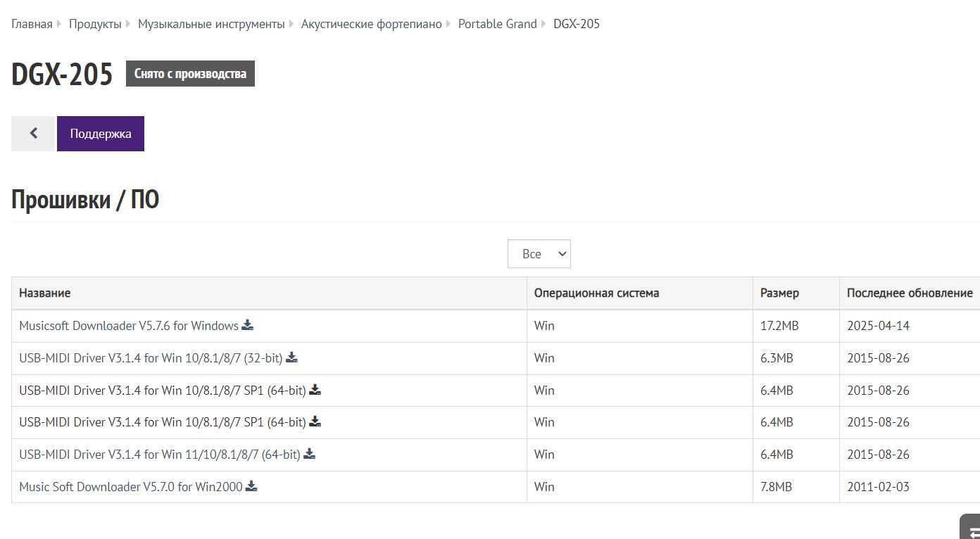Click the Последнее обновление column header
Screen dimensions: 980x539
point(910,293)
